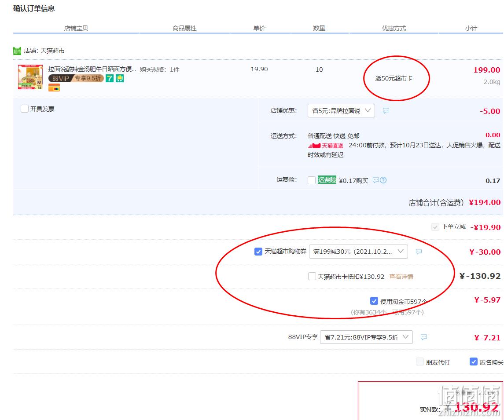Uncheck the 使用淘金币597个 checkbox
Image resolution: width=504 pixels, height=420 pixels.
pyautogui.click(x=374, y=301)
